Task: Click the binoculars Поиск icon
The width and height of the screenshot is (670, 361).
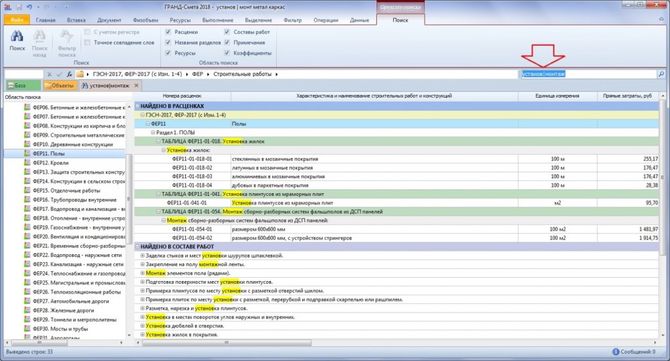Action: click(x=17, y=36)
